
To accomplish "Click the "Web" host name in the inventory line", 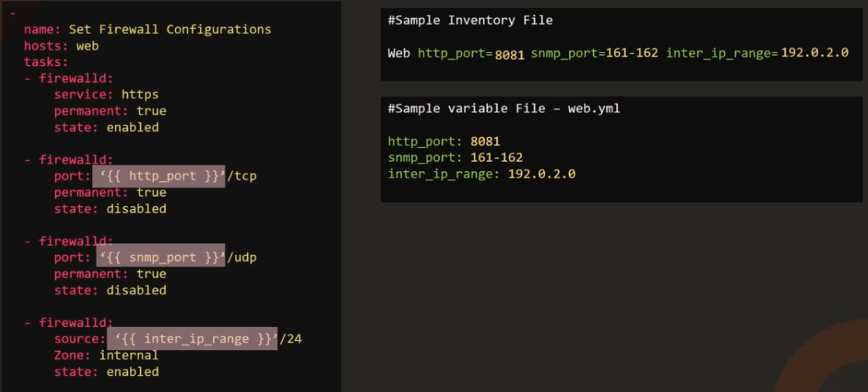I will 399,53.
